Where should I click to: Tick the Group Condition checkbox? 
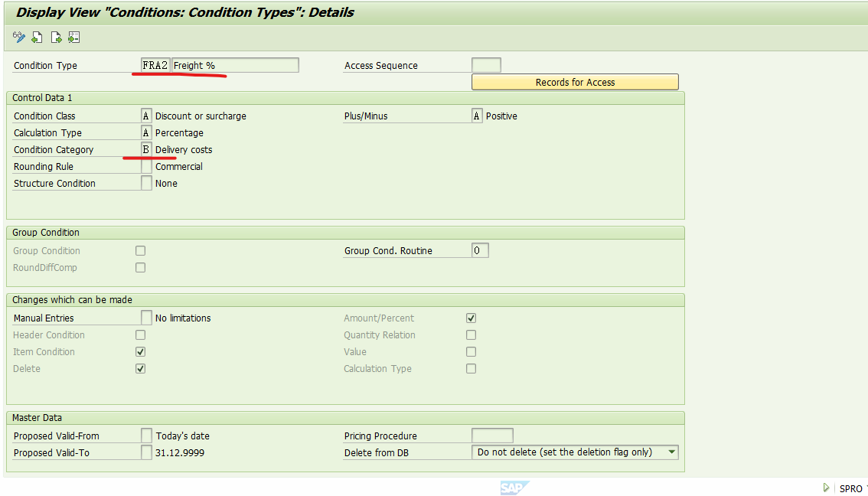point(141,251)
